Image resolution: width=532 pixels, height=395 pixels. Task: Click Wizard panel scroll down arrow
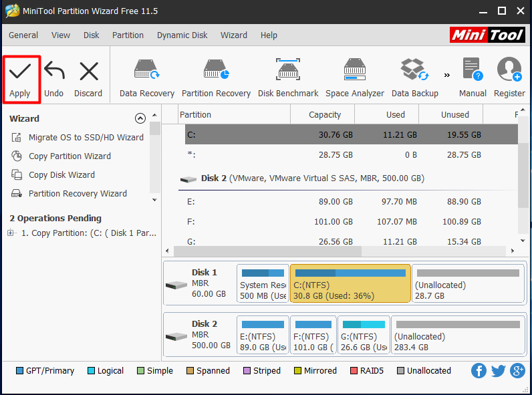154,200
